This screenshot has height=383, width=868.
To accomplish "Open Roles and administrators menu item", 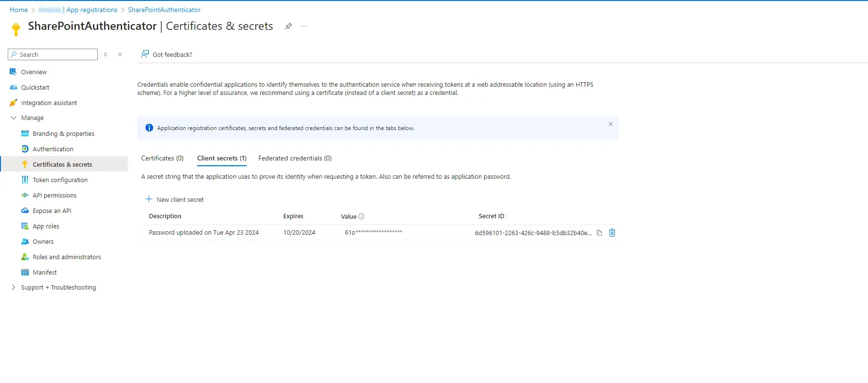I will coord(67,257).
